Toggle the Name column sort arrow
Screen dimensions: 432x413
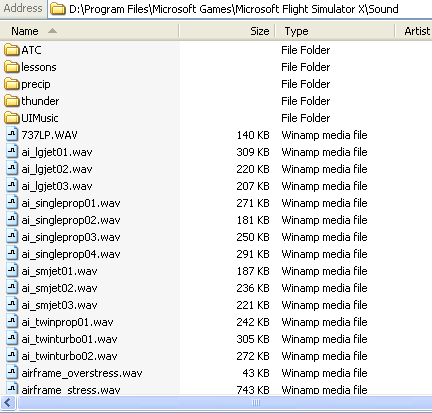pyautogui.click(x=52, y=31)
